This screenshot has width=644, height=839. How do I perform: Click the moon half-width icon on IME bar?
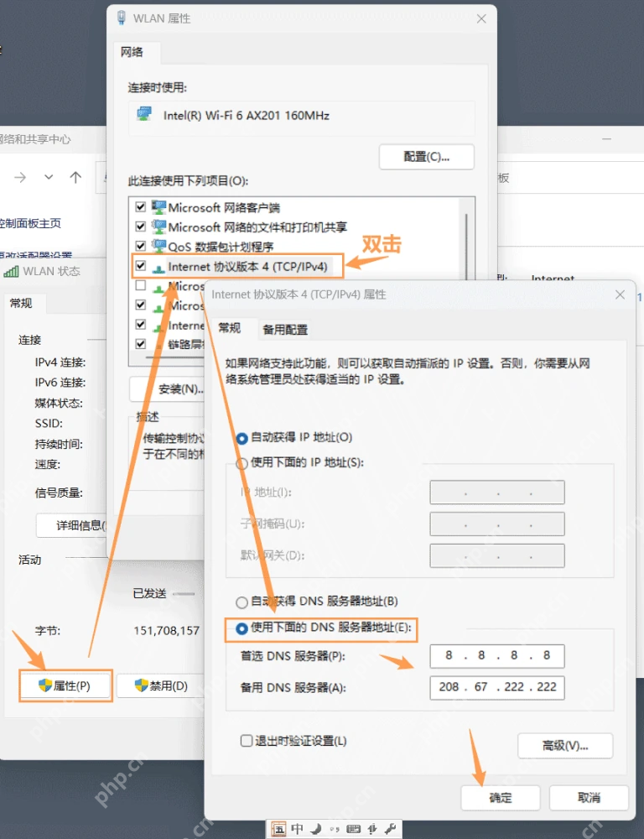point(316,830)
